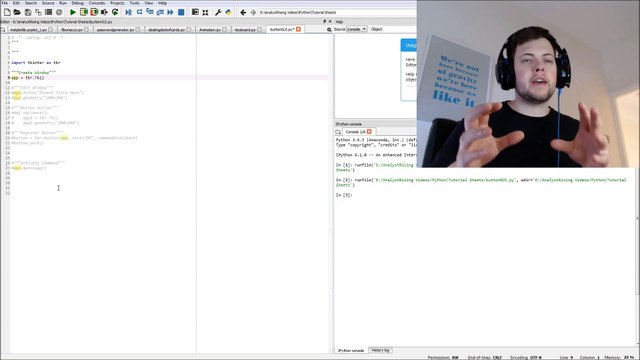The image size is (640, 360).
Task: Step over the current line in debugger
Action: point(139,12)
